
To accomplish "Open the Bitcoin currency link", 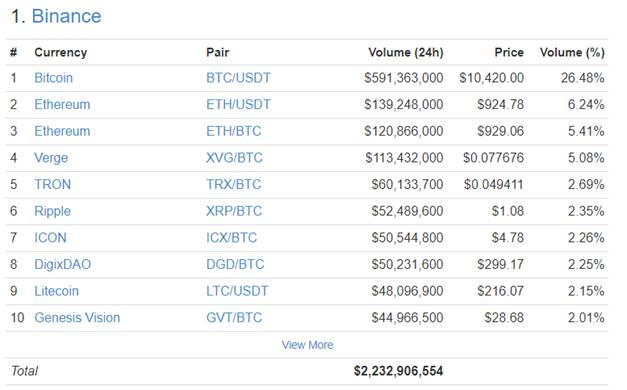I will (54, 78).
